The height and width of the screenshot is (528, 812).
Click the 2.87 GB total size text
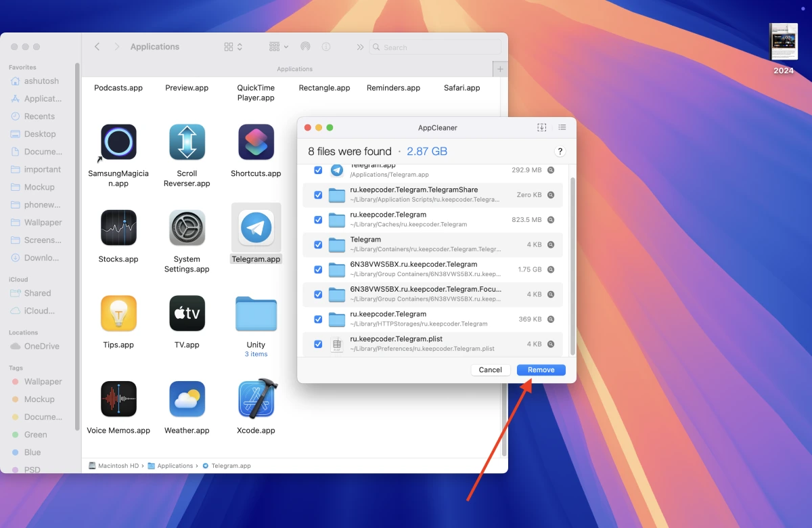[x=427, y=152]
